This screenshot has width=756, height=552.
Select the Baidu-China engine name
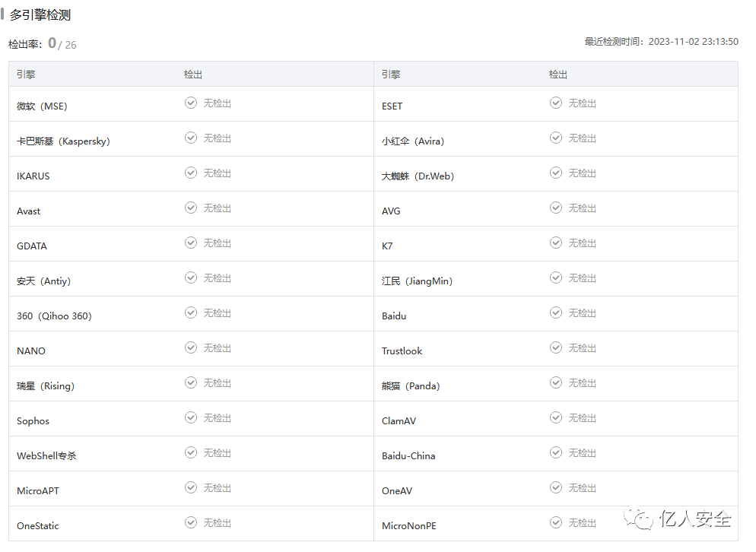(408, 455)
